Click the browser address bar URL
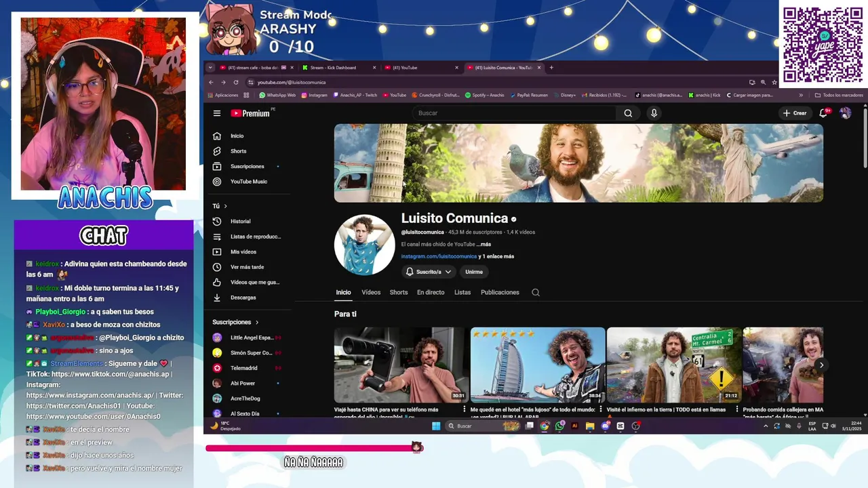868x488 pixels. (292, 83)
